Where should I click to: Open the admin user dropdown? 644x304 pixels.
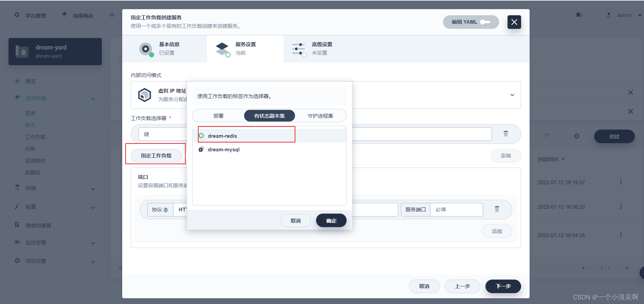coord(640,15)
